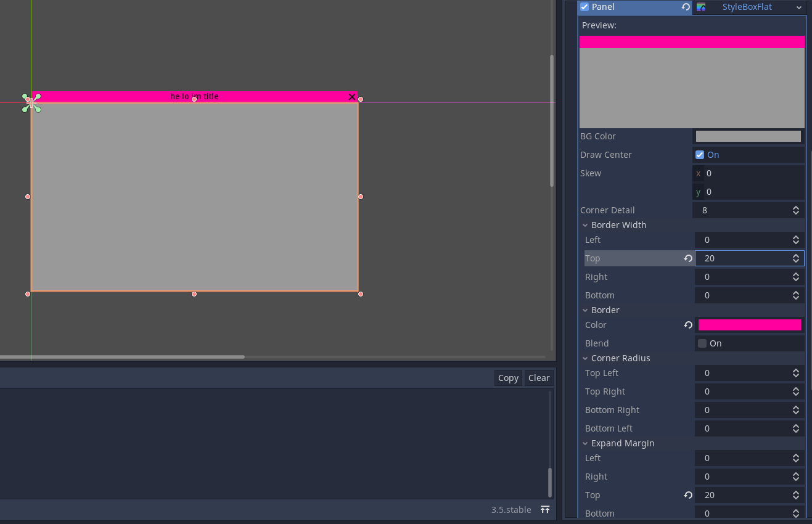Reset Border Width Top value
Screen dimensions: 812x524
688,258
